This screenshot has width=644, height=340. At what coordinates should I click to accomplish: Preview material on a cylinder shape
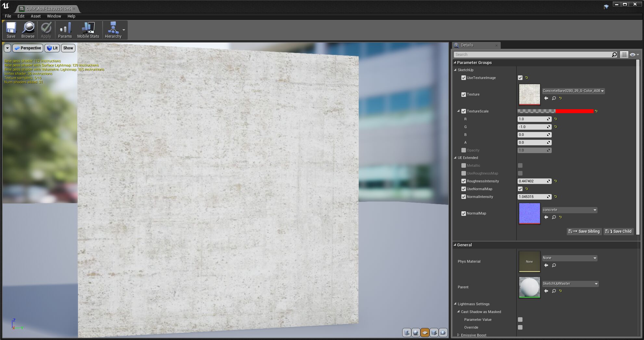click(x=406, y=333)
